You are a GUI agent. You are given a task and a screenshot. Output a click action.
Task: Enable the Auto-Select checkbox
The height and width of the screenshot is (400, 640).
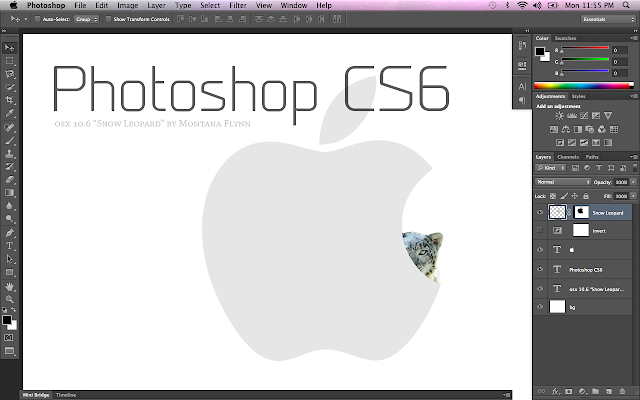38,19
